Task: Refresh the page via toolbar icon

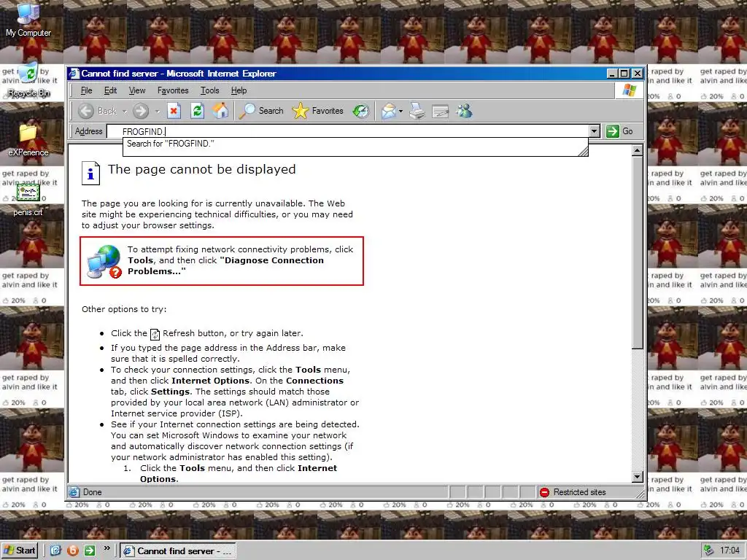Action: (197, 111)
